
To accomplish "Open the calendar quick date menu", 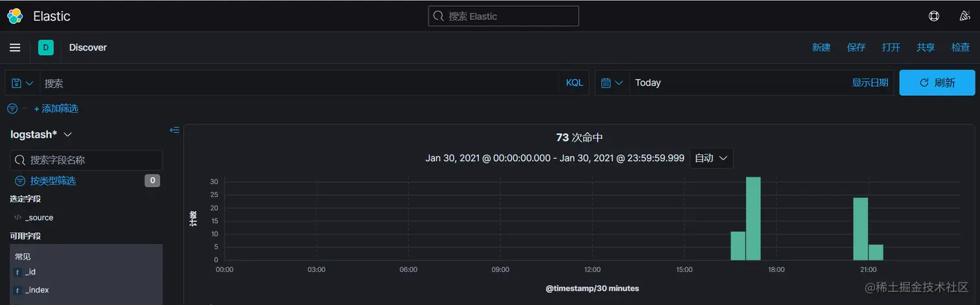I will pos(612,82).
